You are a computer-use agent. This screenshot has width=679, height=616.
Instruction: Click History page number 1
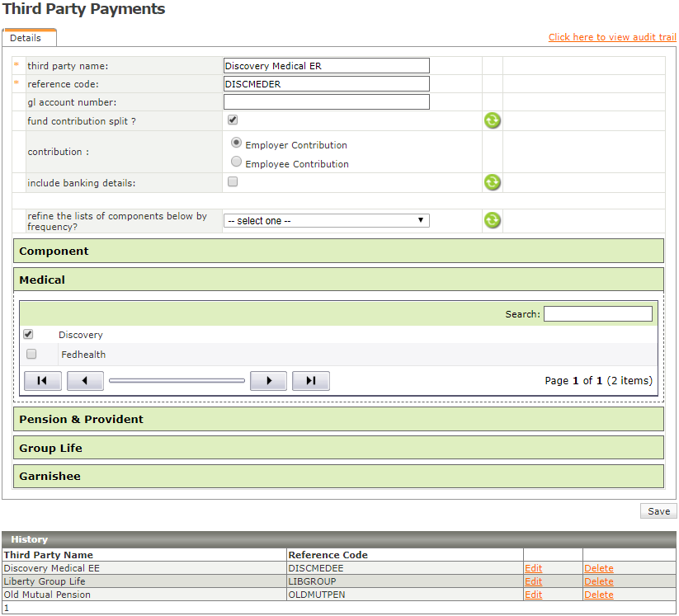(x=7, y=608)
